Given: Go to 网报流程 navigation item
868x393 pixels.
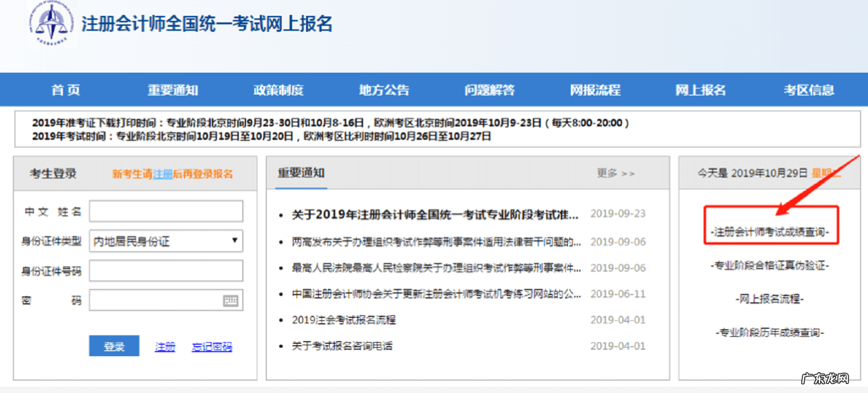Looking at the screenshot, I should point(595,90).
